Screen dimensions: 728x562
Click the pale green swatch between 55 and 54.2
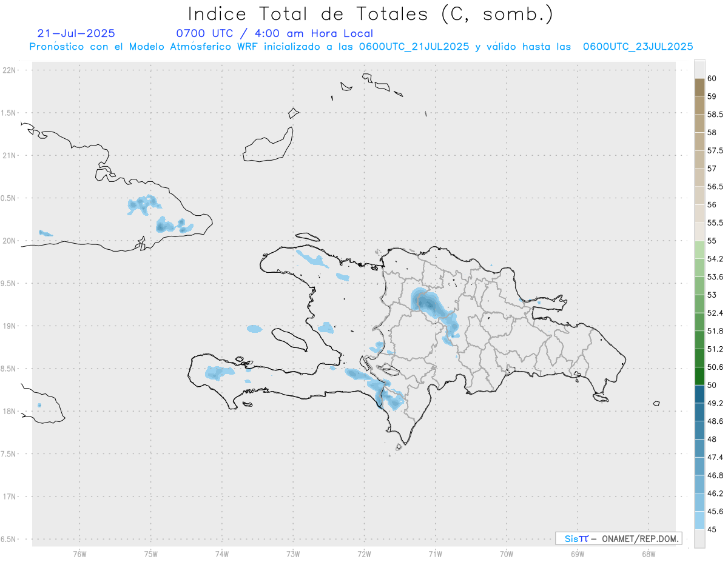click(699, 250)
